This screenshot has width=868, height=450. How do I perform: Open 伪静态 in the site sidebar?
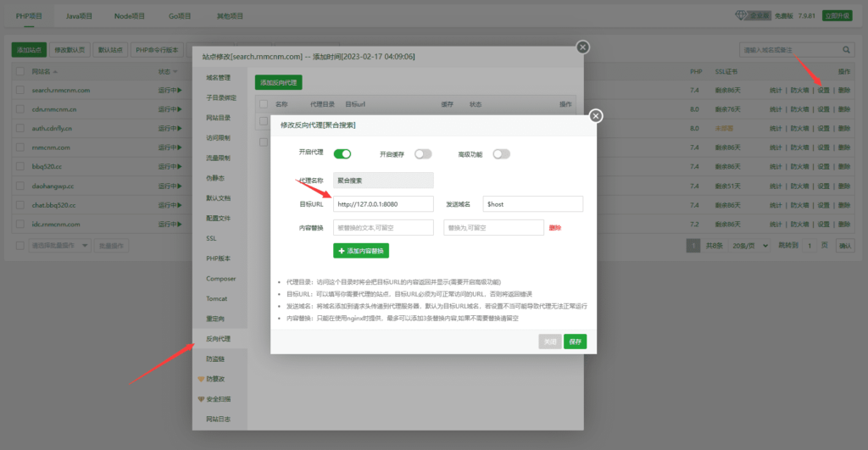tap(215, 178)
